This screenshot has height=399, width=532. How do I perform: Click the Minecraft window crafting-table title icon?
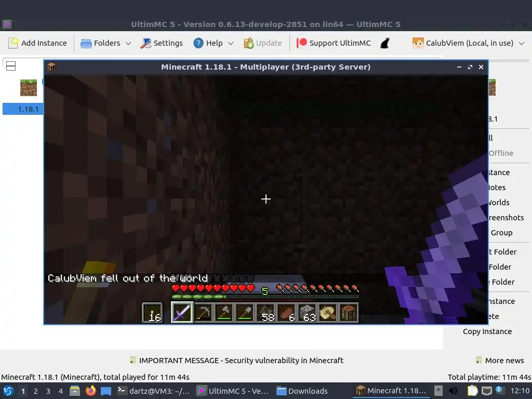tap(51, 67)
